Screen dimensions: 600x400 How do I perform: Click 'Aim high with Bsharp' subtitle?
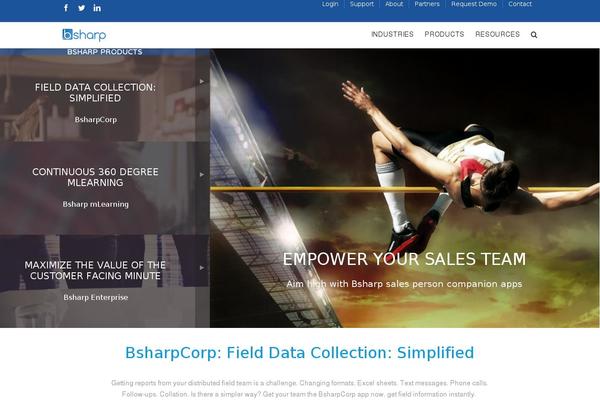click(404, 284)
